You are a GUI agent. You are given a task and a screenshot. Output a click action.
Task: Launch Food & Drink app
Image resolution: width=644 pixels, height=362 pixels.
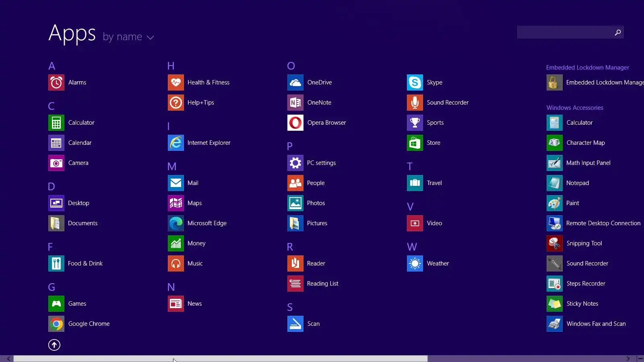pyautogui.click(x=56, y=263)
